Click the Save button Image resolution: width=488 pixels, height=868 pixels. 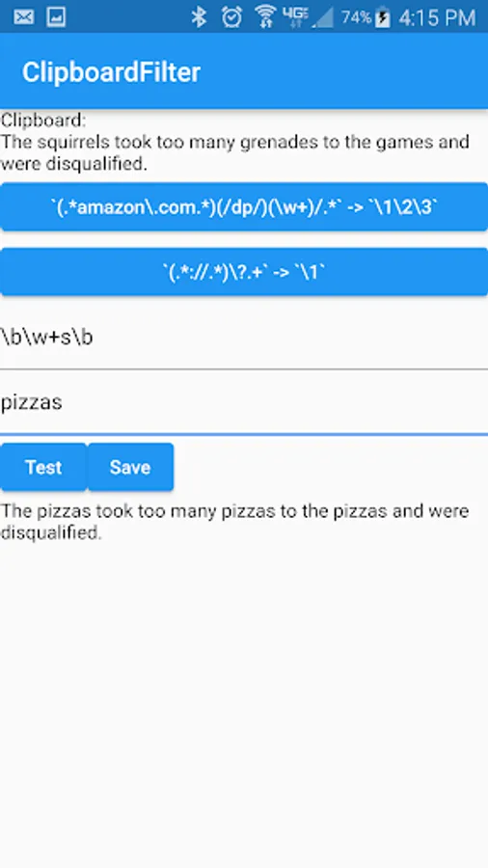(130, 467)
